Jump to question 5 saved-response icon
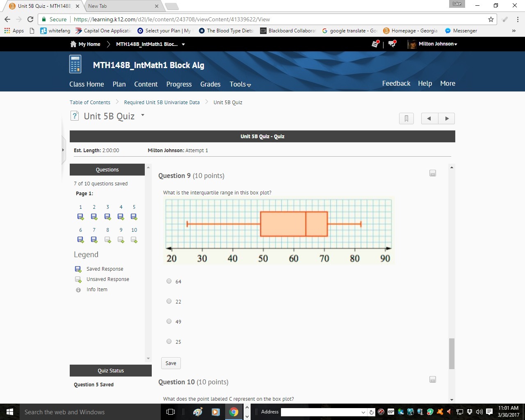The width and height of the screenshot is (525, 420). tap(134, 217)
